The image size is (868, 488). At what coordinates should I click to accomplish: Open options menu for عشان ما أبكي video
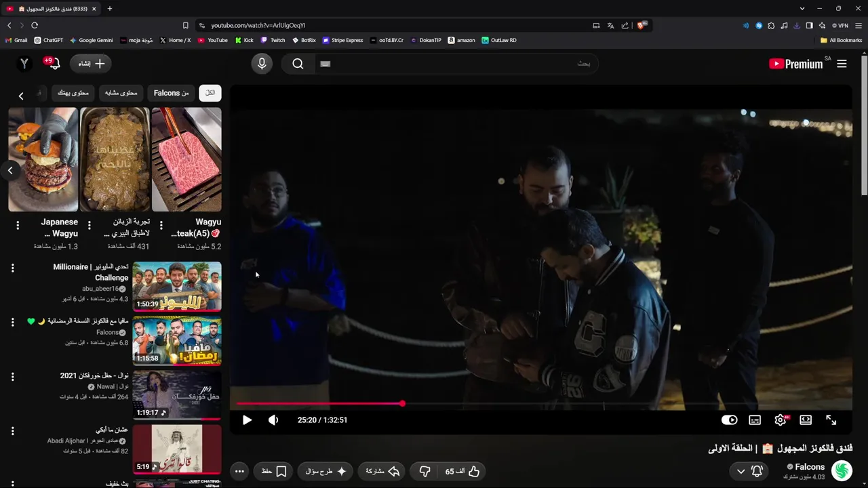[12, 431]
